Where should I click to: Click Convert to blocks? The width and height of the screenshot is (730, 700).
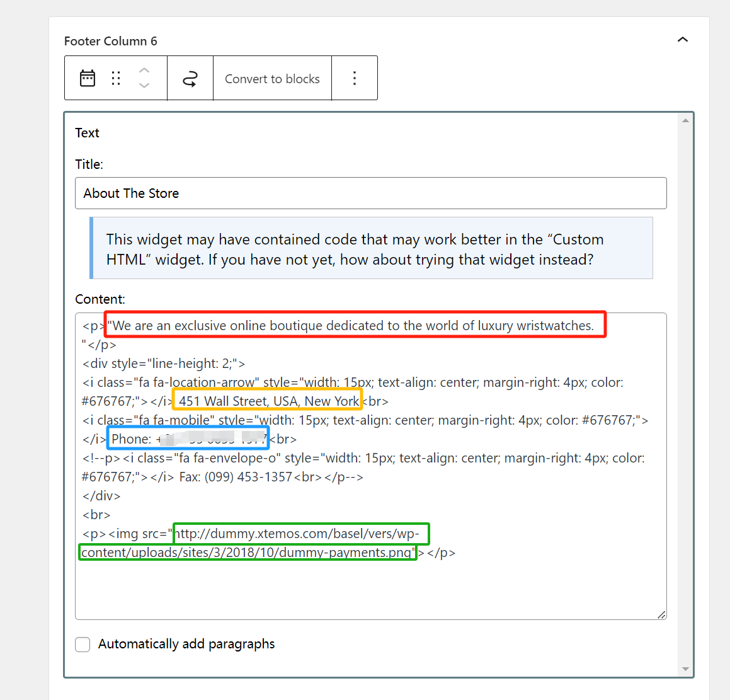(x=272, y=79)
